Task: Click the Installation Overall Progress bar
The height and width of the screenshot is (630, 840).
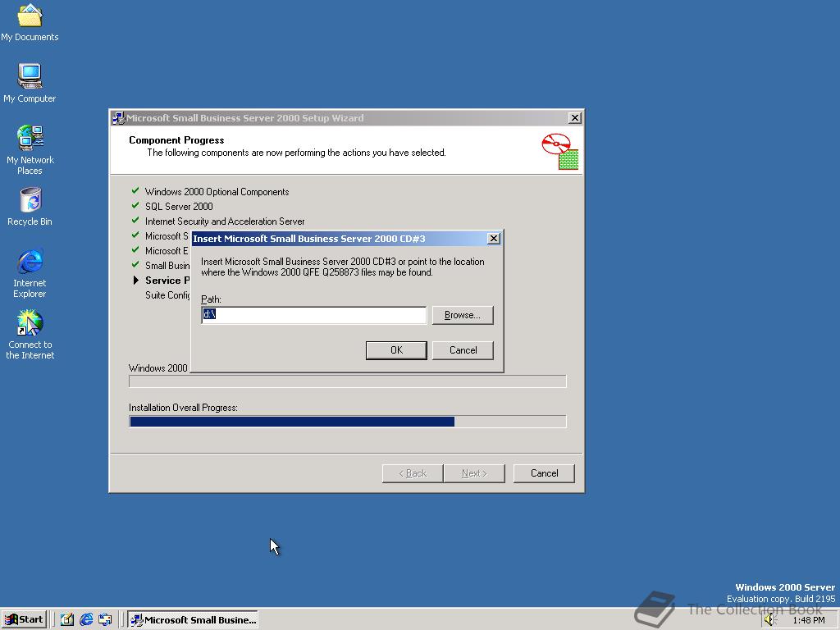Action: [348, 422]
